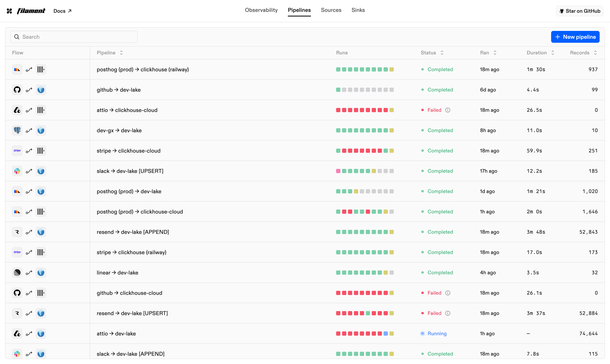Click Attio source icon in attio → dev-lake row
610x364 pixels.
17,334
